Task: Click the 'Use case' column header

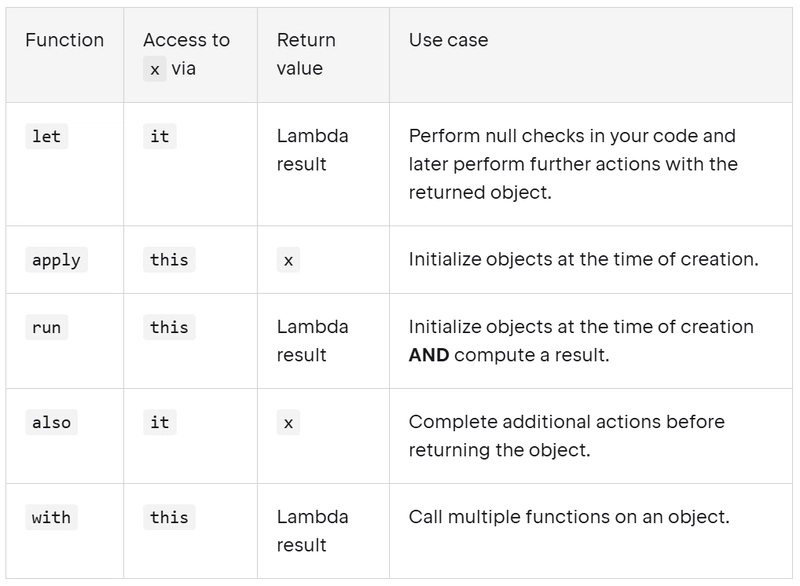Action: [x=448, y=40]
